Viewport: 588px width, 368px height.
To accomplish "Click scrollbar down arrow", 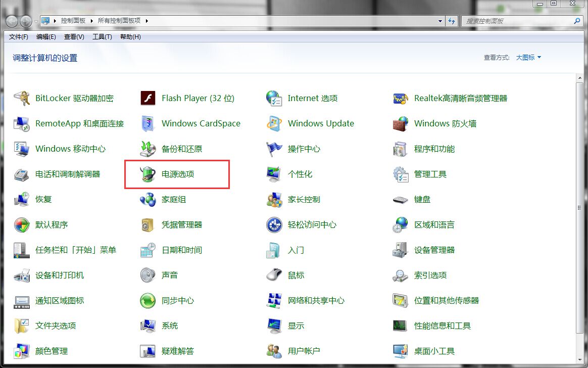I will [580, 360].
